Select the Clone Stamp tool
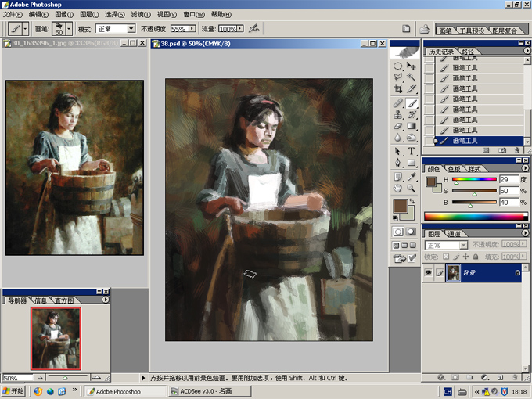Image resolution: width=532 pixels, height=399 pixels. [x=398, y=115]
